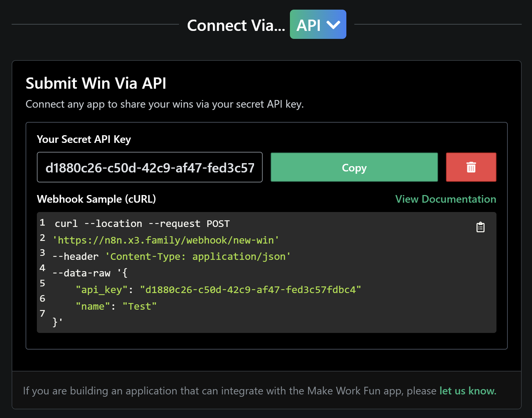Click the "name": "Test" line in code

click(116, 306)
